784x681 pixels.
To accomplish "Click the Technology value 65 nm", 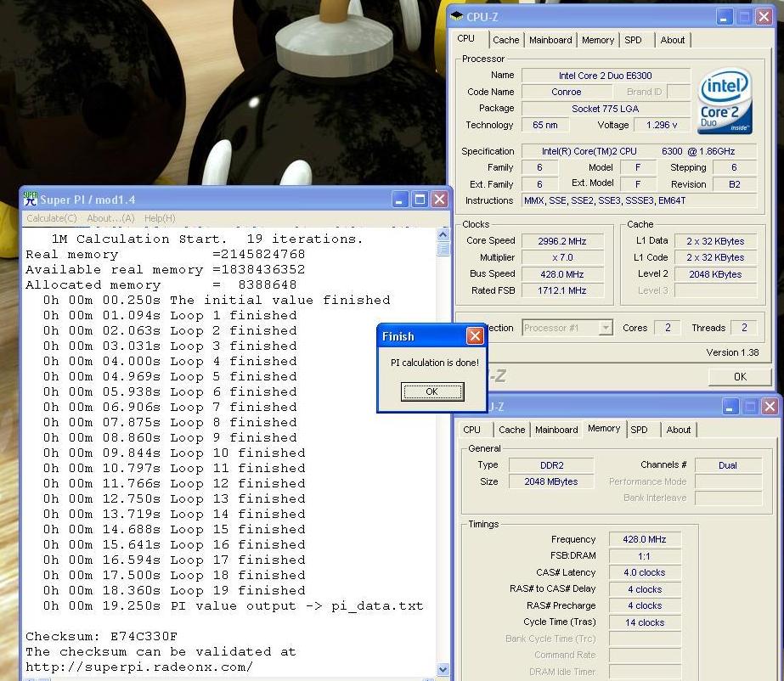I will [x=545, y=125].
